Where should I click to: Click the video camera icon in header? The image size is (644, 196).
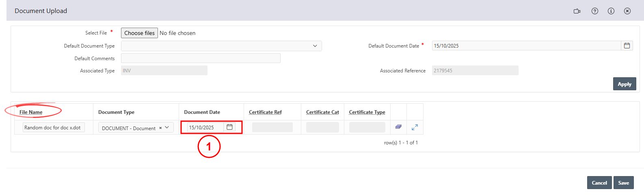577,11
